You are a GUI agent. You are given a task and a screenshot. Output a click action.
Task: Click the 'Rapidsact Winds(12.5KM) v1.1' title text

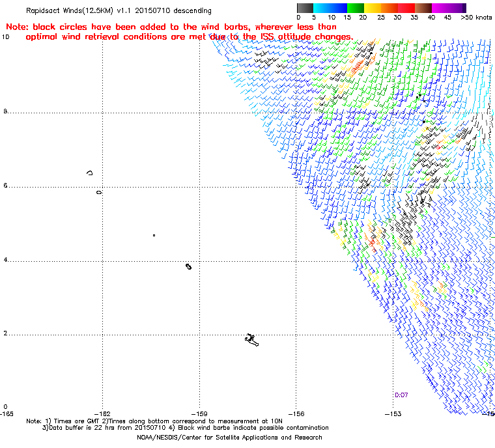pos(79,10)
